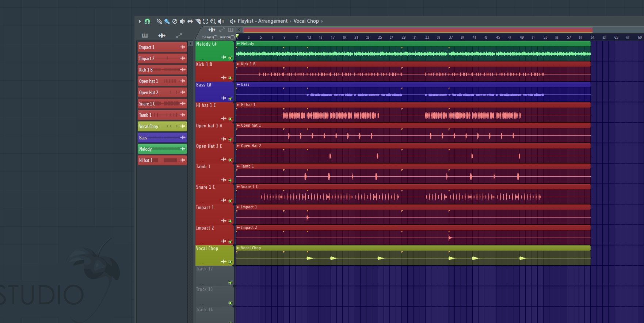Image resolution: width=644 pixels, height=323 pixels.
Task: Open Playlist - Arrangement breadcrumb menu
Action: tap(263, 21)
